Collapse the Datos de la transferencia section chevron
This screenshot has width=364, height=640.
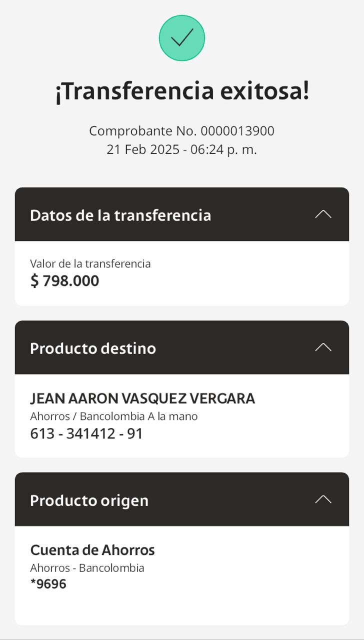pyautogui.click(x=323, y=214)
